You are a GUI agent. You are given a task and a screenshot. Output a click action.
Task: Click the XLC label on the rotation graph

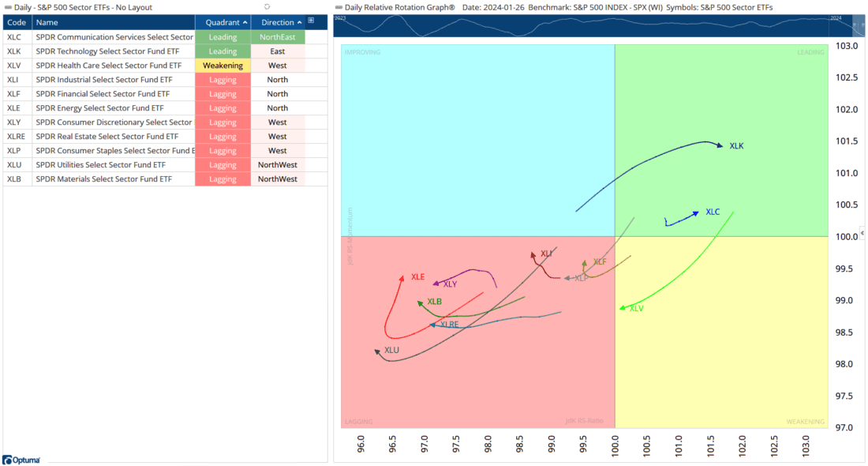713,211
